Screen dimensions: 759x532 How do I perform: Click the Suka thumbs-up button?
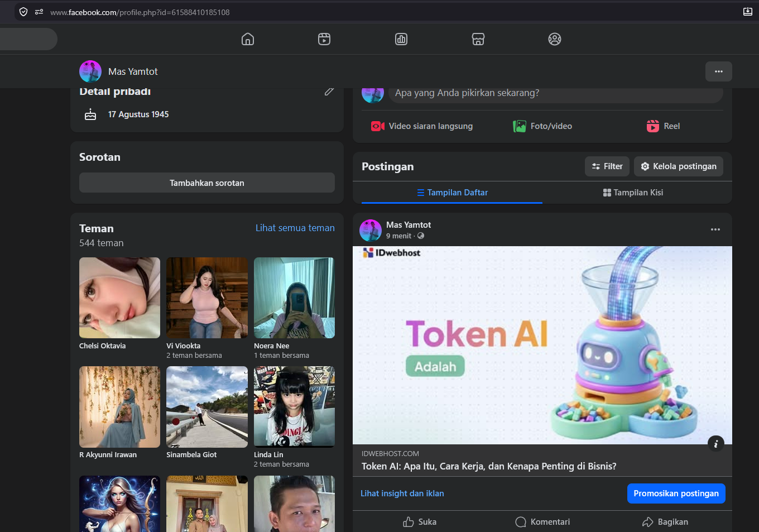click(420, 522)
